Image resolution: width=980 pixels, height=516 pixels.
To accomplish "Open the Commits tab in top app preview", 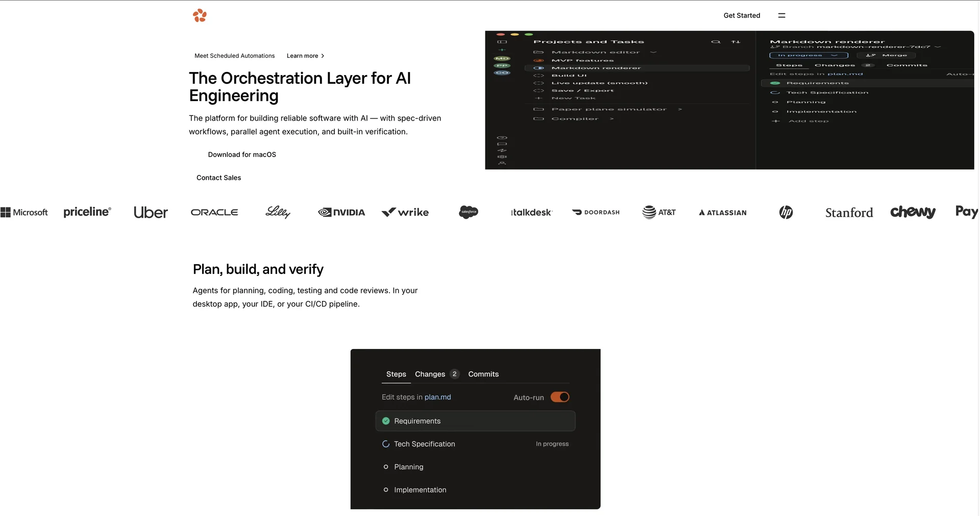I will [x=907, y=65].
